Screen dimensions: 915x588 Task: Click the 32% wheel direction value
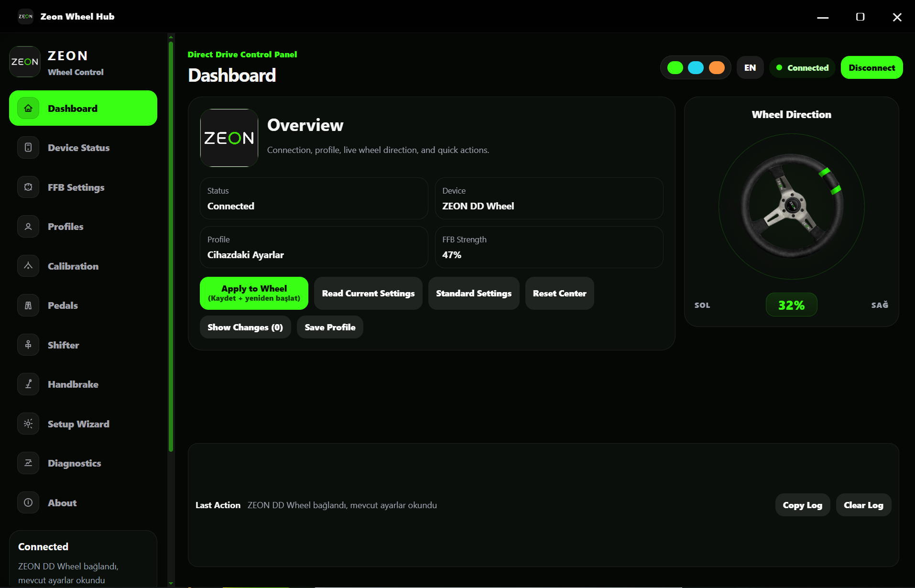[x=792, y=305]
